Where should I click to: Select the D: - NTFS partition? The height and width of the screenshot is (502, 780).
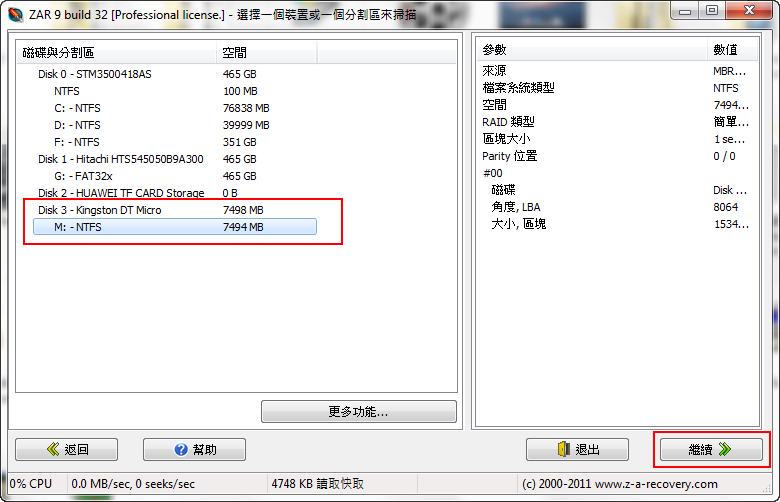click(x=77, y=125)
